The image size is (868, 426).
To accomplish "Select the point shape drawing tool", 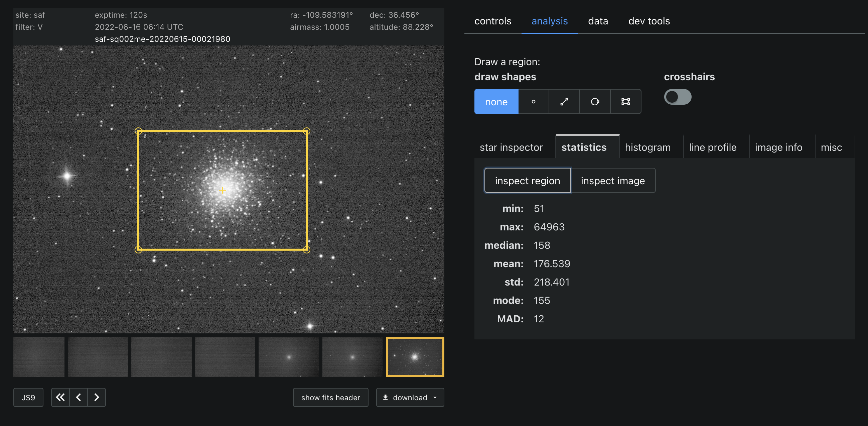I will 534,102.
